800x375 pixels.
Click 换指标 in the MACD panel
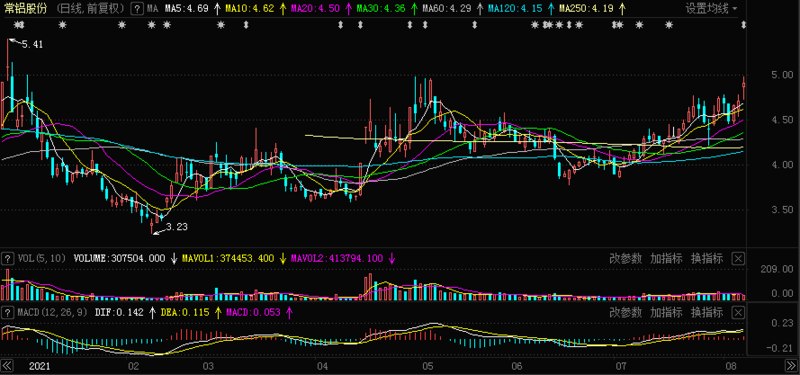[707, 312]
